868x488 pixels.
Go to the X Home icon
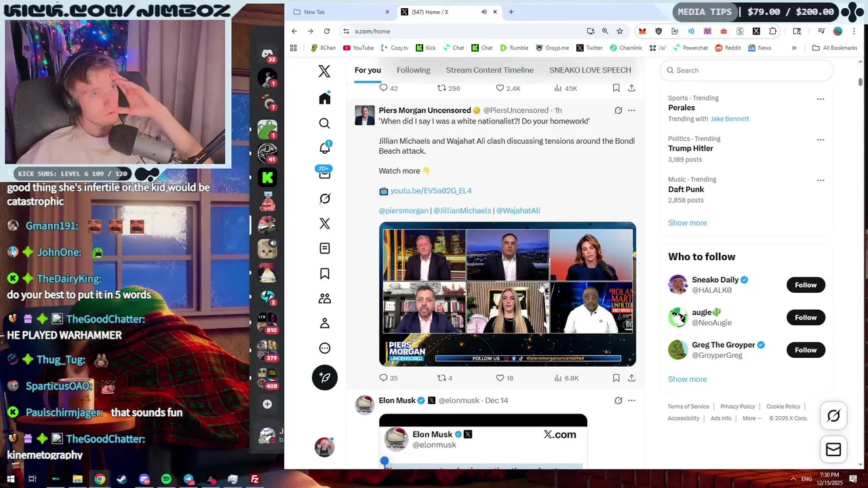324,98
